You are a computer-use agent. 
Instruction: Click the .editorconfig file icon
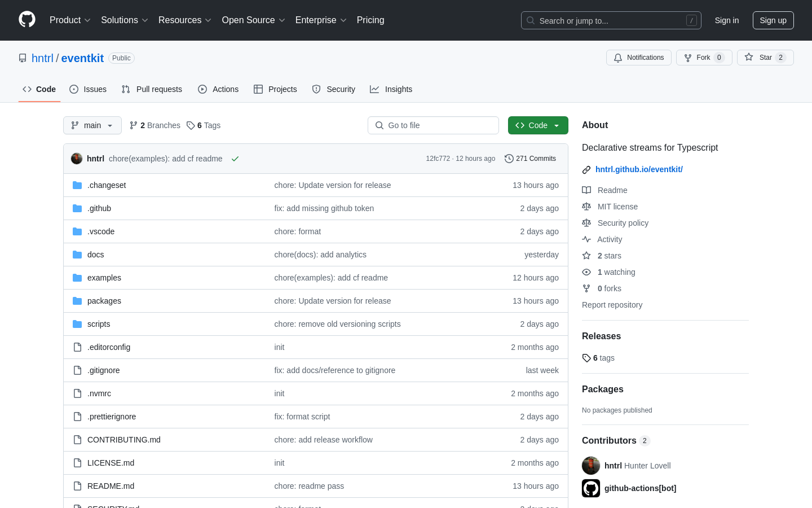[77, 347]
